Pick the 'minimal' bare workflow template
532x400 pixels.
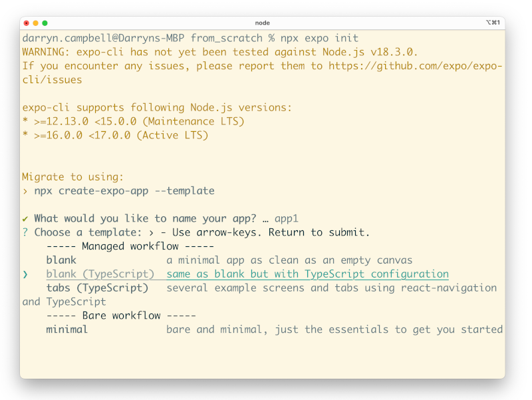point(67,329)
